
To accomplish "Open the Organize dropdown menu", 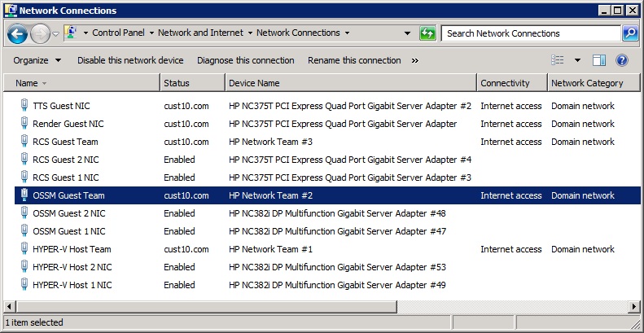I will coord(37,60).
